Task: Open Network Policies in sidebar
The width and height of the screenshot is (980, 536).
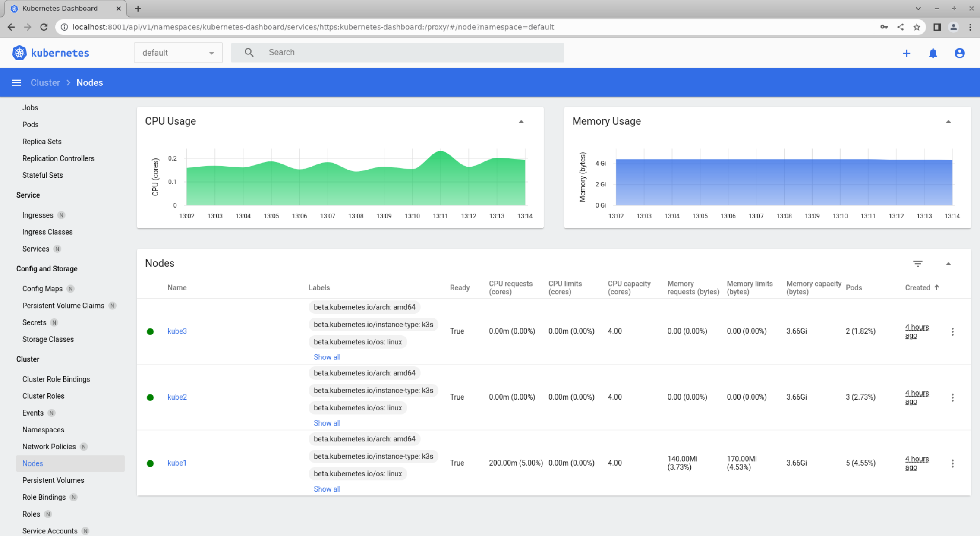Action: pos(49,446)
